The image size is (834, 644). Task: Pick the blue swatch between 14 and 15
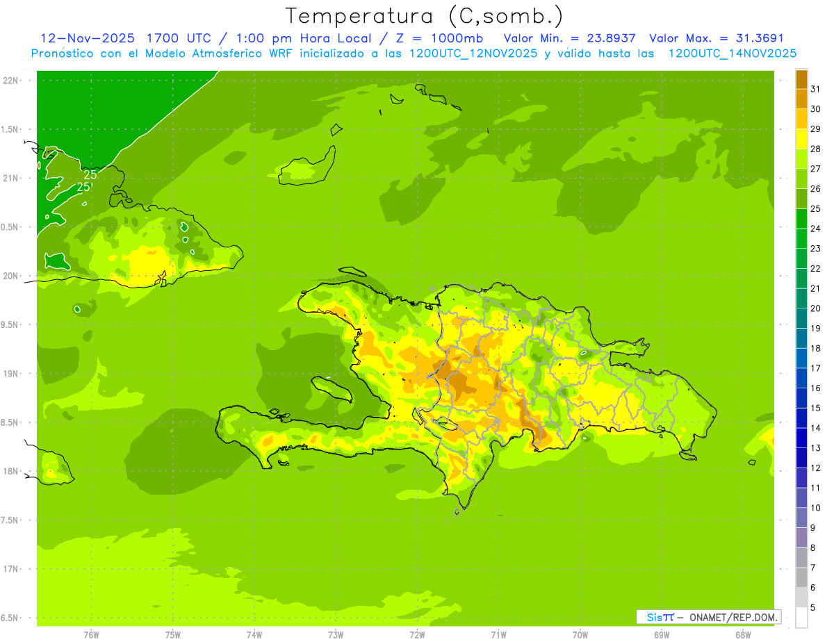[801, 418]
